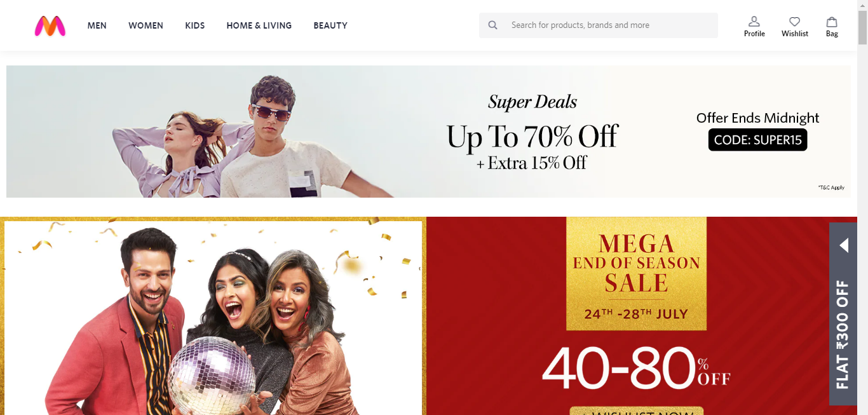Viewport: 868px width, 415px height.
Task: Open the BEAUTY menu
Action: click(x=330, y=25)
